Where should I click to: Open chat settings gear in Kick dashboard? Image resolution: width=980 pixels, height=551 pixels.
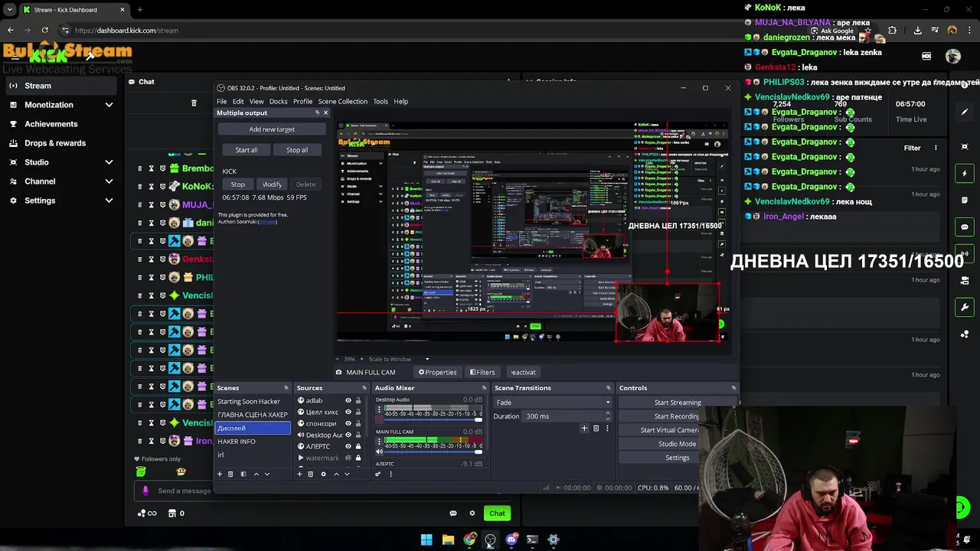pos(472,514)
